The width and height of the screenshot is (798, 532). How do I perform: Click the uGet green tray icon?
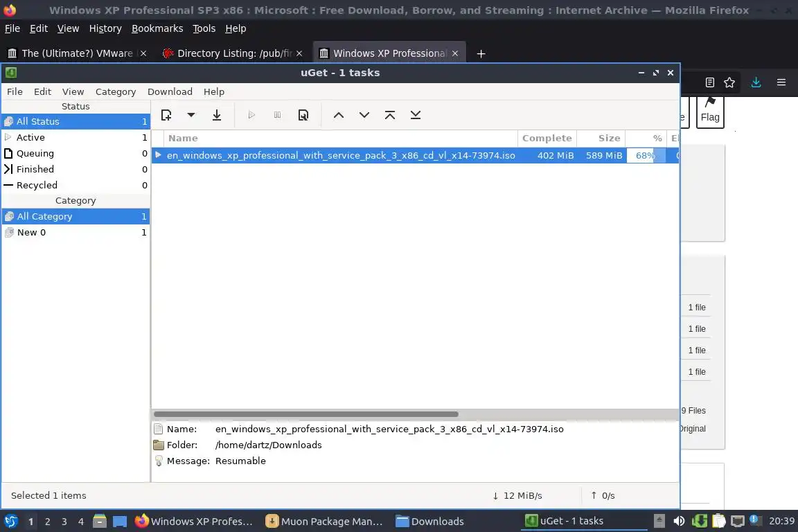[x=699, y=521]
